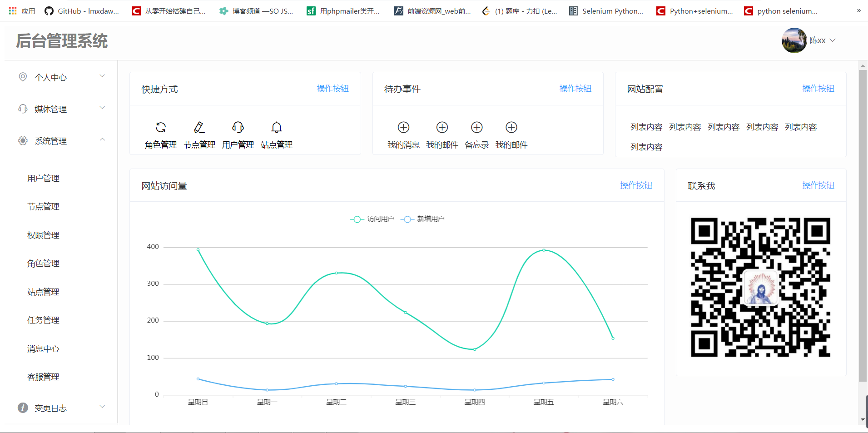Click 操作按钮 in 网站访问量 card
The image size is (868, 433).
636,185
